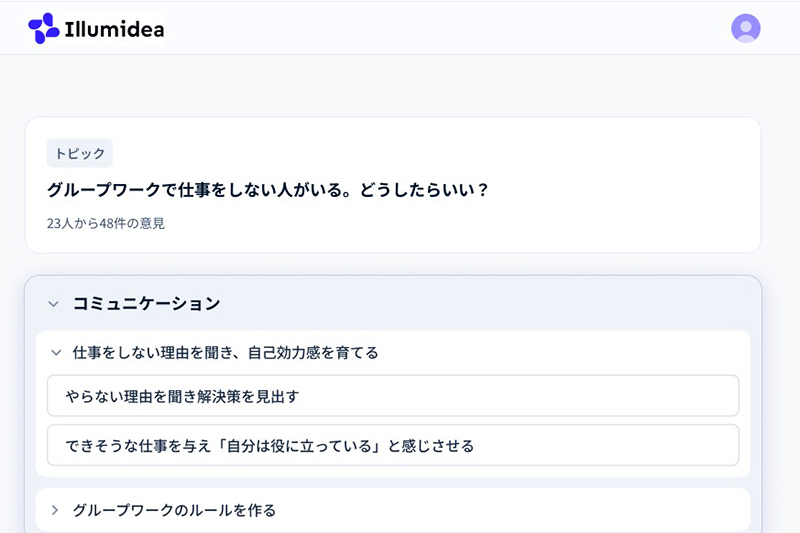Click the 仕事をしない理由を聞き、自己効力感を育てる heading
The height and width of the screenshot is (533, 800).
click(225, 353)
